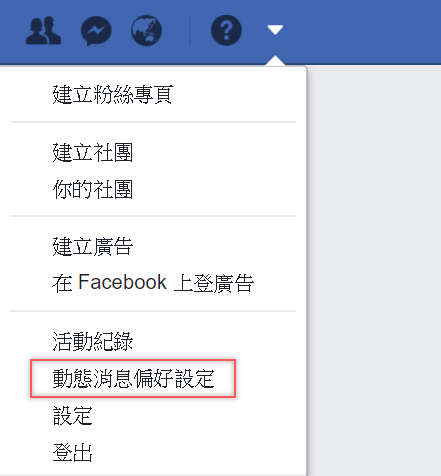
Task: Click 在 Facebook 上登廣告
Action: pos(153,283)
